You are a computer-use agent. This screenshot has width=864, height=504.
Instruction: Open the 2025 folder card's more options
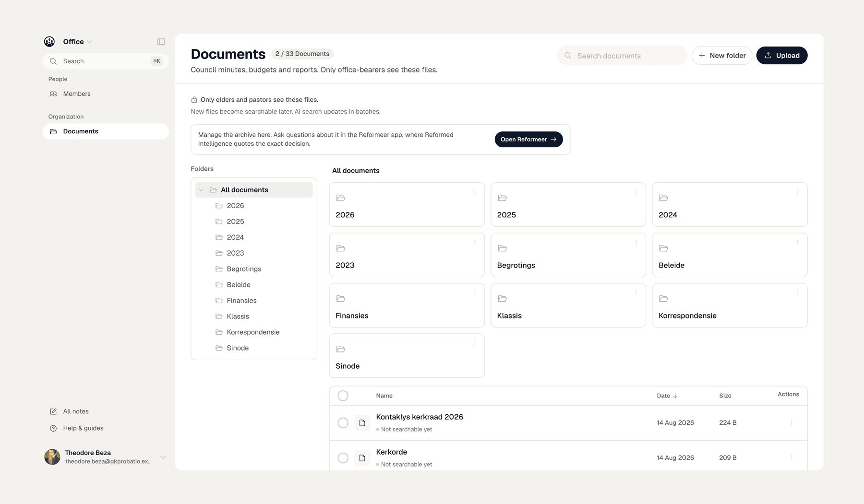pos(636,192)
